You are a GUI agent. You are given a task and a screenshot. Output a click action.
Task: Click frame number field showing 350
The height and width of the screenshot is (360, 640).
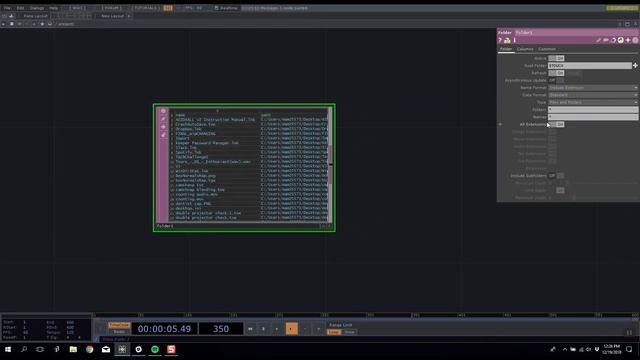pyautogui.click(x=221, y=329)
